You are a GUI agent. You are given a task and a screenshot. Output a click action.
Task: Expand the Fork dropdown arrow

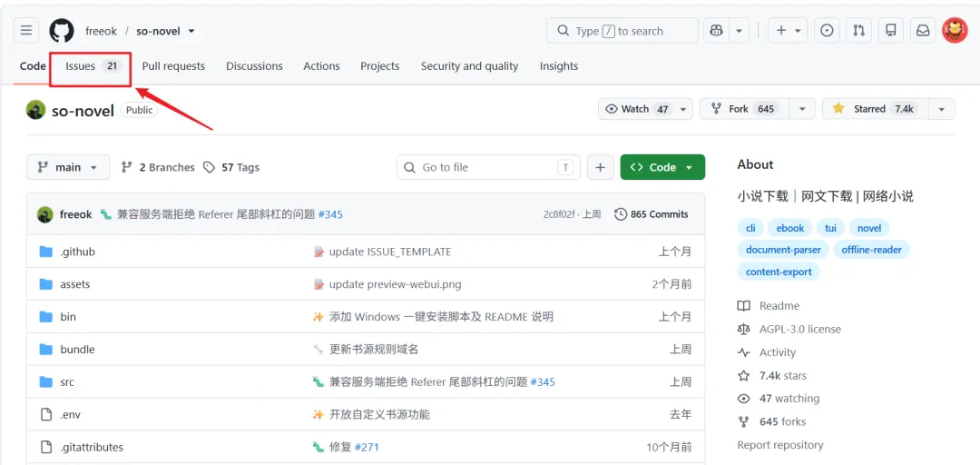pyautogui.click(x=802, y=109)
